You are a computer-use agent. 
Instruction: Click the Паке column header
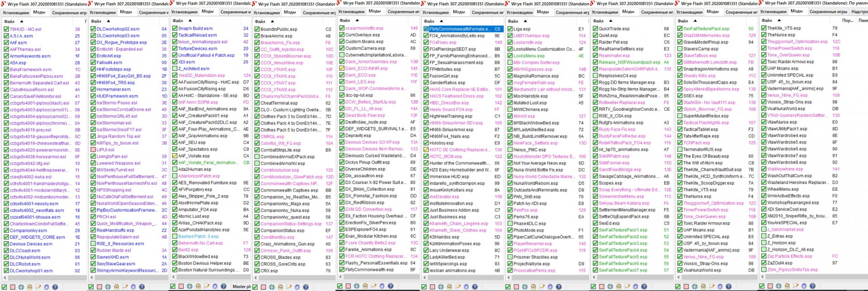click(x=863, y=20)
